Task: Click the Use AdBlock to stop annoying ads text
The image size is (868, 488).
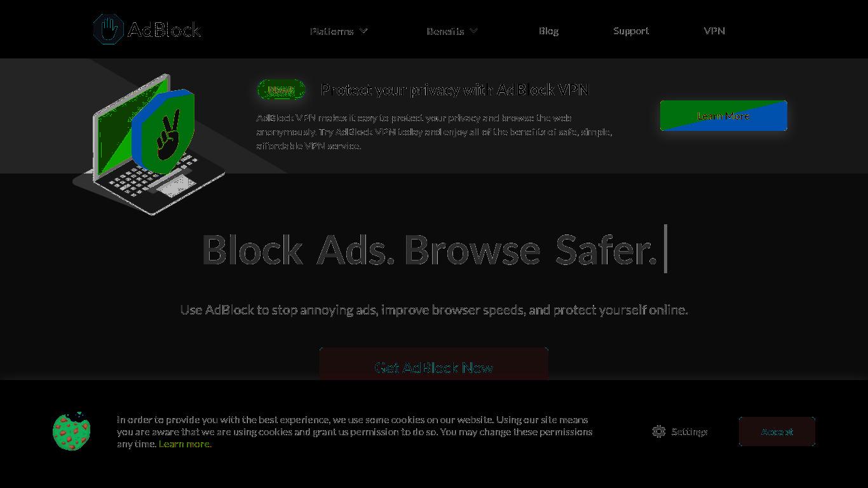Action: 434,309
